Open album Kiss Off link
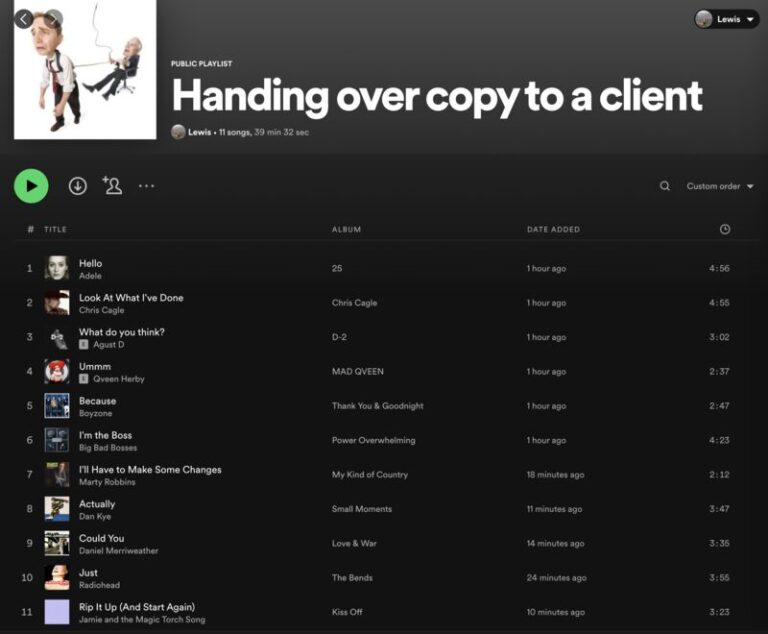The height and width of the screenshot is (634, 768). (347, 612)
